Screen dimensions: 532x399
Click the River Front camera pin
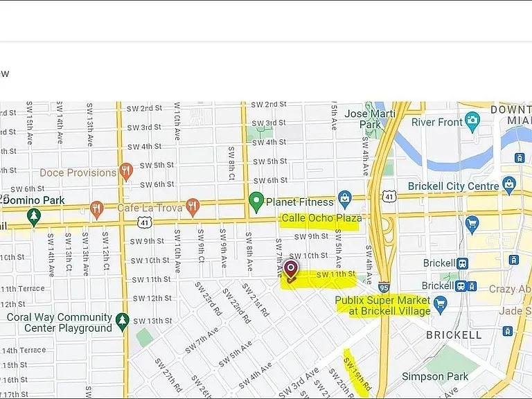[472, 122]
